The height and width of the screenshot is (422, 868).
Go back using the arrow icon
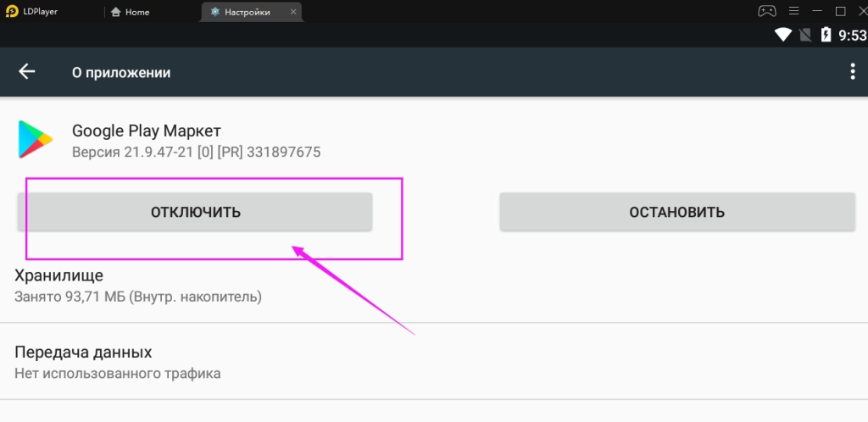coord(27,72)
